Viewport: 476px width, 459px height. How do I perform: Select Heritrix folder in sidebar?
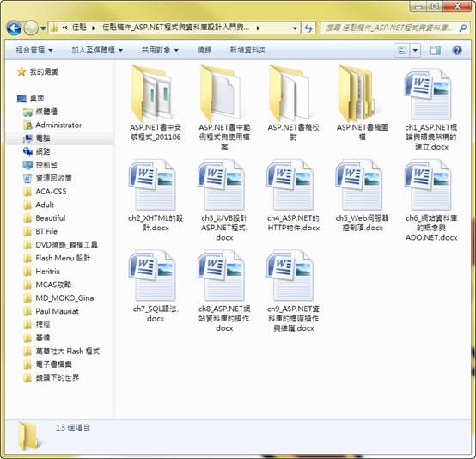(41, 272)
